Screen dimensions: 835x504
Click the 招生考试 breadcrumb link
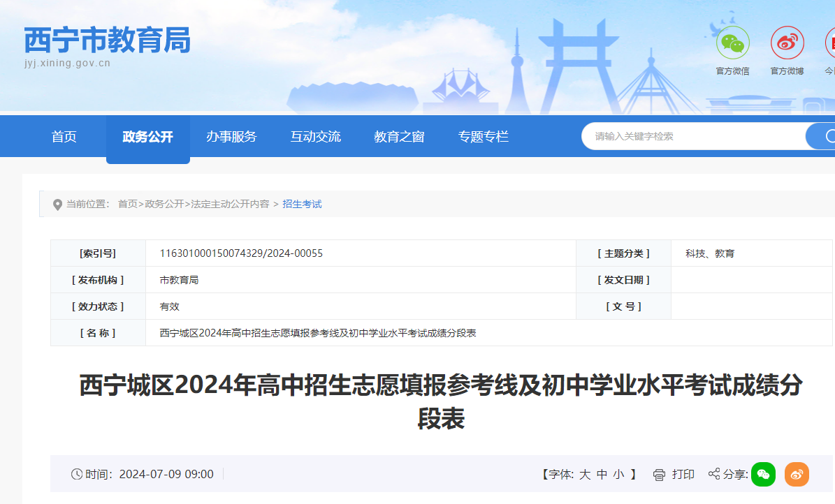pos(302,204)
